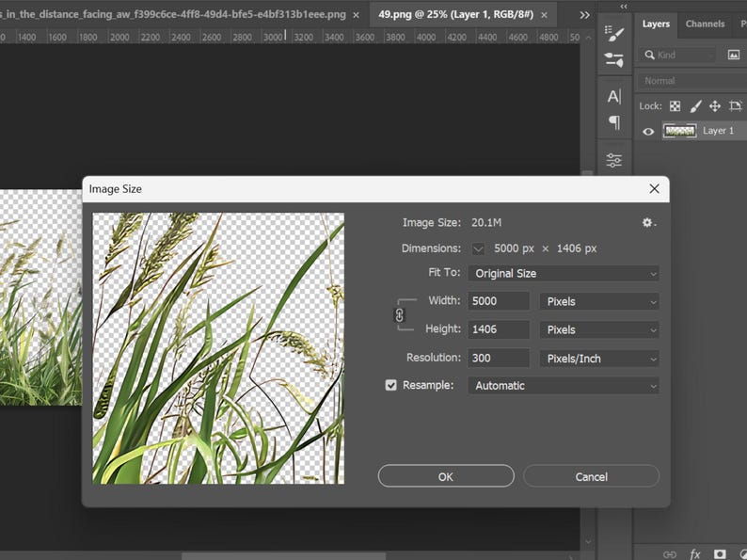Click the 3000 mark on the ruler
This screenshot has height=560, width=747.
273,37
